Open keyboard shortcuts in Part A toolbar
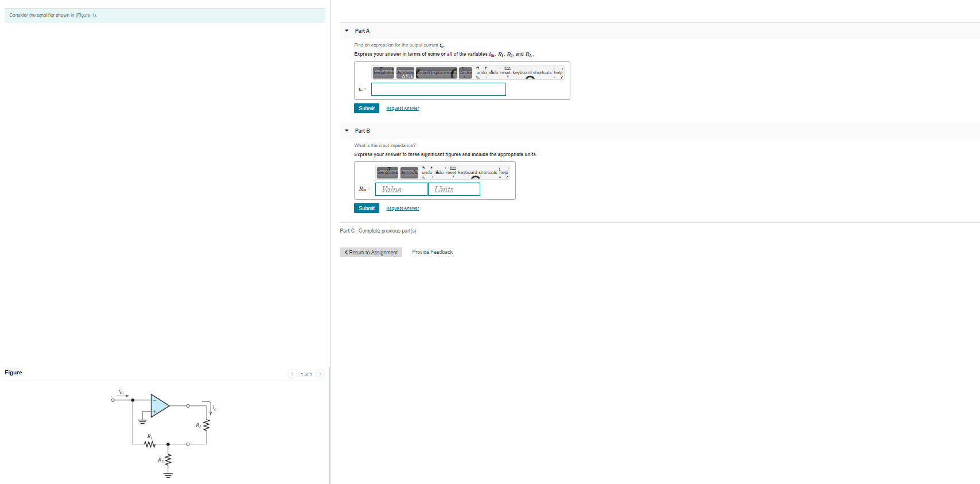This screenshot has height=484, width=980. pos(532,73)
